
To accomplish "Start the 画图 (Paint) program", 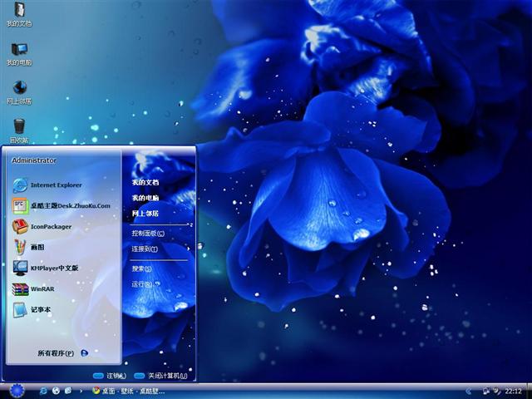I will pyautogui.click(x=37, y=247).
